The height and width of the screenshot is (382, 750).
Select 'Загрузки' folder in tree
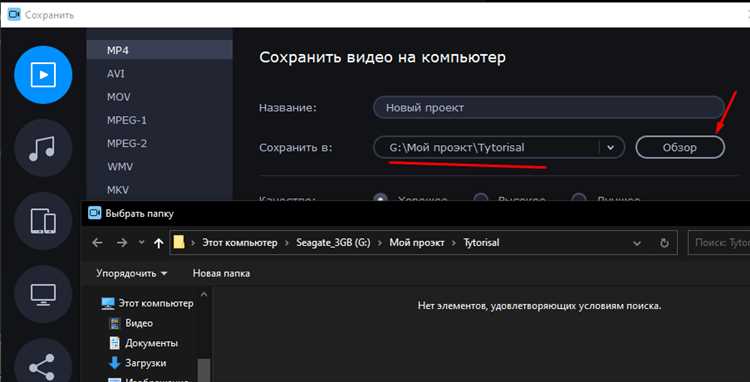pos(145,363)
